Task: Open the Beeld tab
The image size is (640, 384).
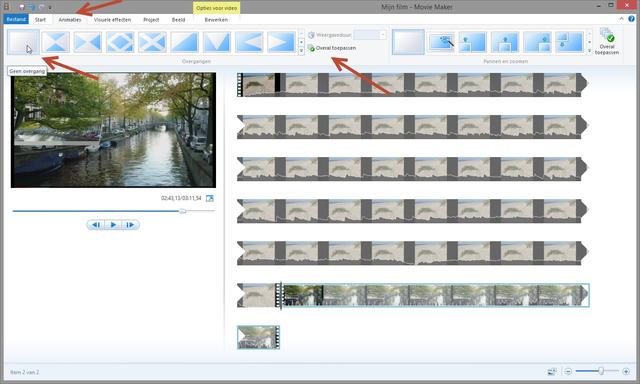Action: pyautogui.click(x=178, y=19)
